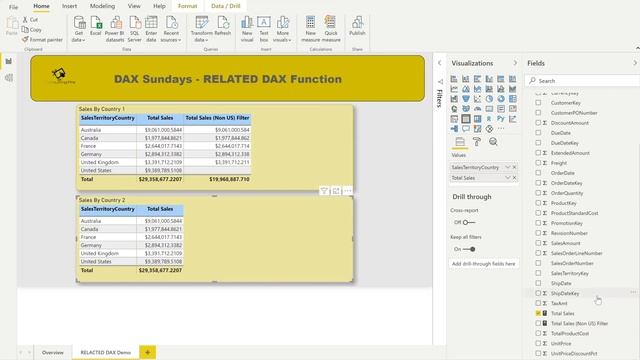Select the Pie chart visual
The image size is (640, 360).
[x=489, y=99]
